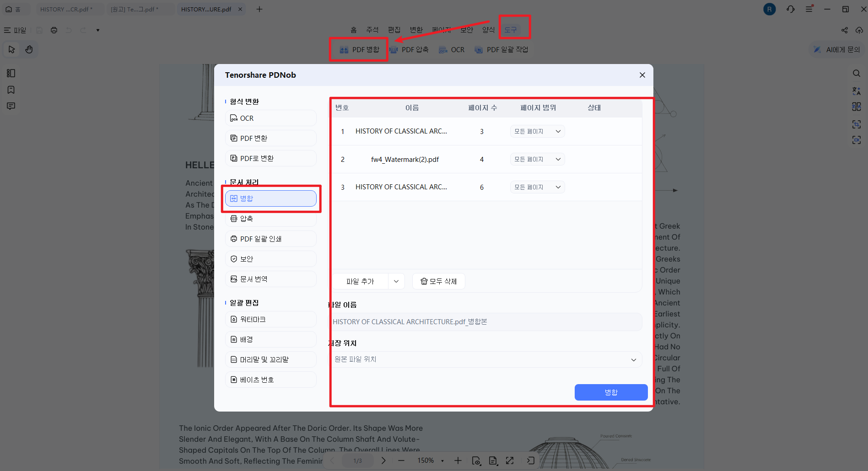Click the 파일 이름 input field

pos(486,322)
